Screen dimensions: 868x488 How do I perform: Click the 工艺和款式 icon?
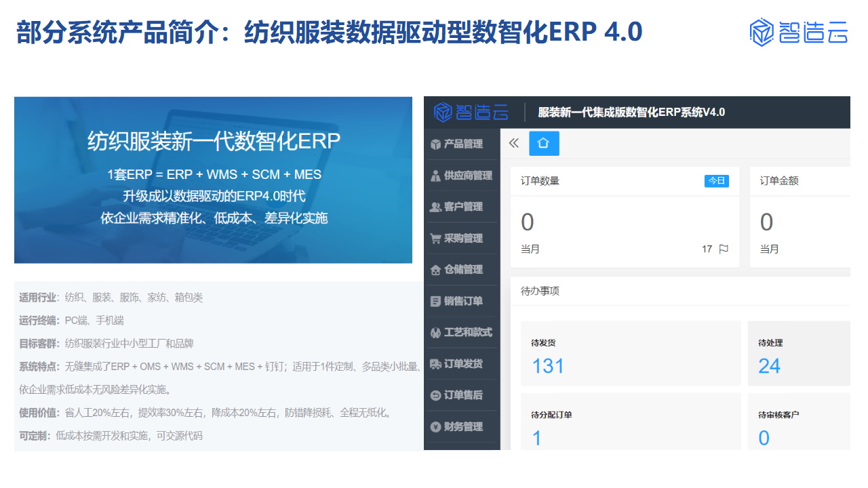point(436,333)
